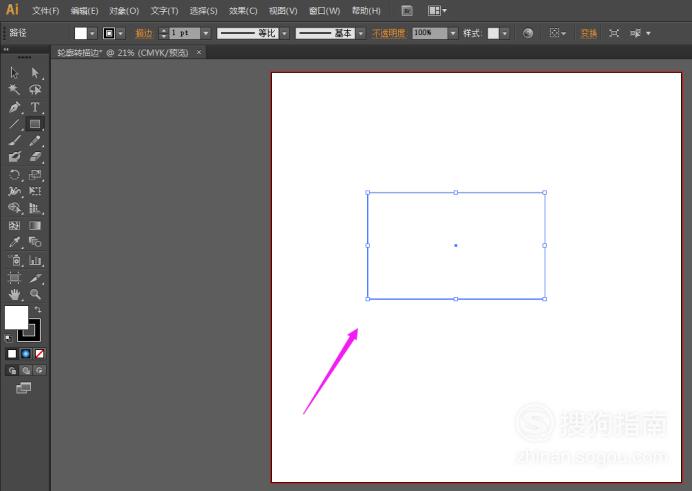Image resolution: width=692 pixels, height=491 pixels.
Task: Click the large white fill swatch in toolbar
Action: click(x=16, y=317)
